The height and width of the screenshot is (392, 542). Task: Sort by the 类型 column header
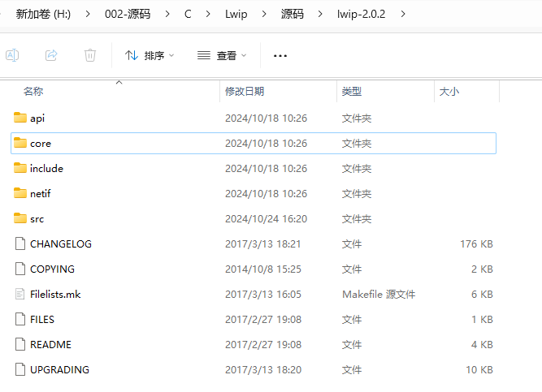(352, 92)
